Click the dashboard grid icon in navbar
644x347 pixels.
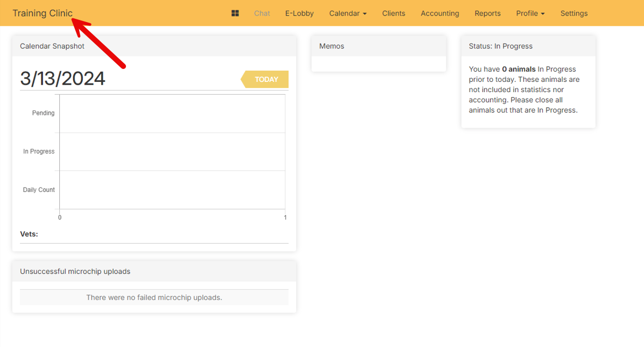(235, 13)
